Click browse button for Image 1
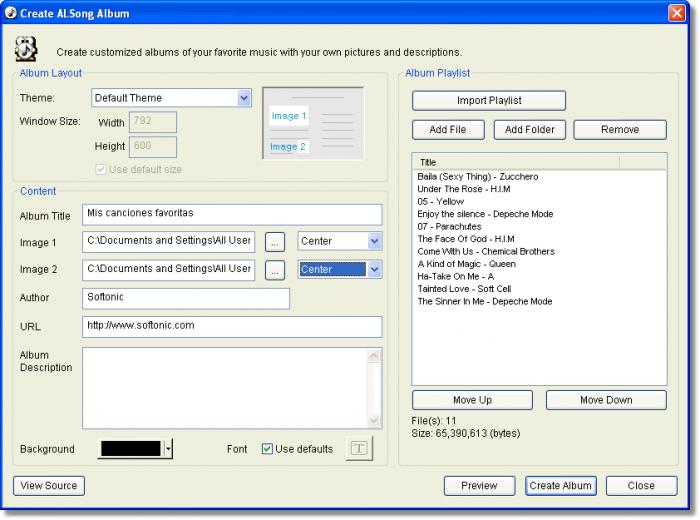This screenshot has height=520, width=700. [276, 241]
